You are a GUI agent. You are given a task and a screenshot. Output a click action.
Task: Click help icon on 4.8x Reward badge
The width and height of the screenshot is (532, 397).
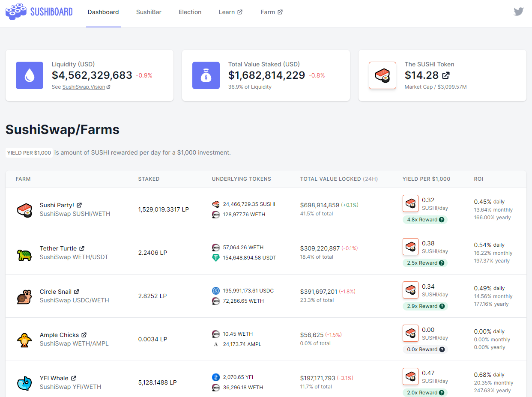[442, 220]
